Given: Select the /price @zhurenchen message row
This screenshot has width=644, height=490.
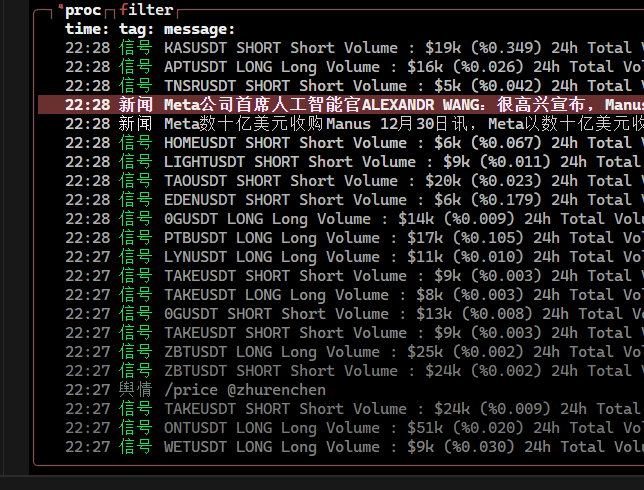Looking at the screenshot, I should click(x=341, y=390).
